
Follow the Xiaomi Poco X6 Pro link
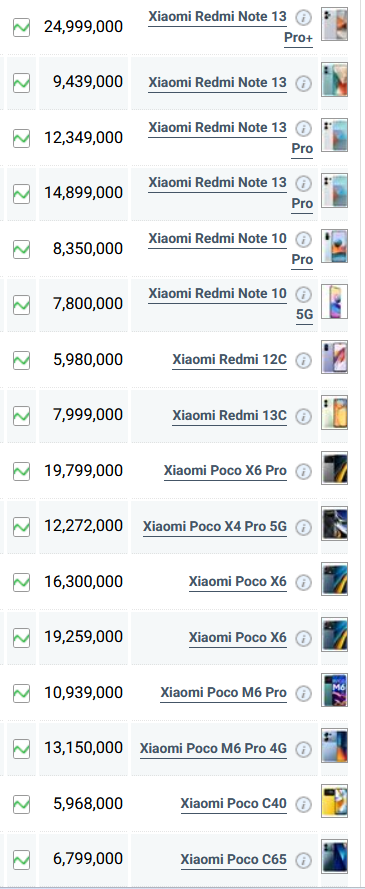point(225,471)
